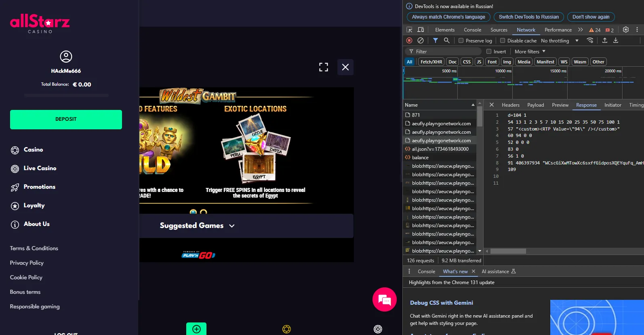Stop recording network log
This screenshot has width=644, height=335.
point(409,40)
